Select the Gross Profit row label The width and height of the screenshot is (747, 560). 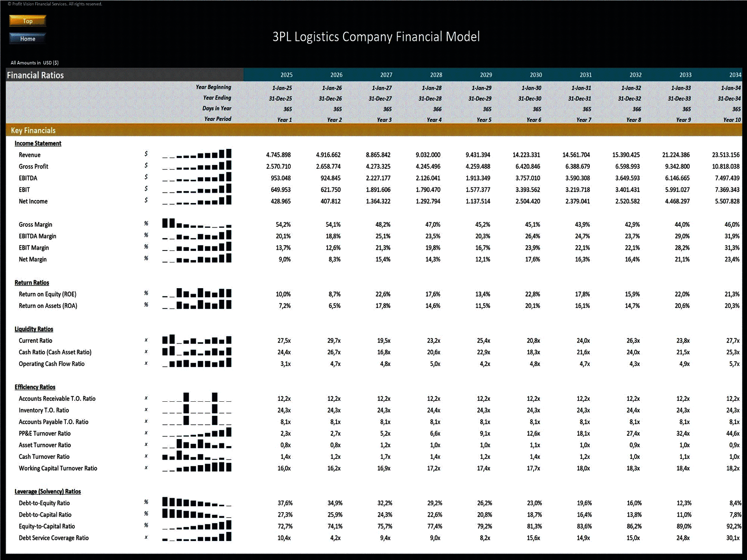[x=33, y=166]
